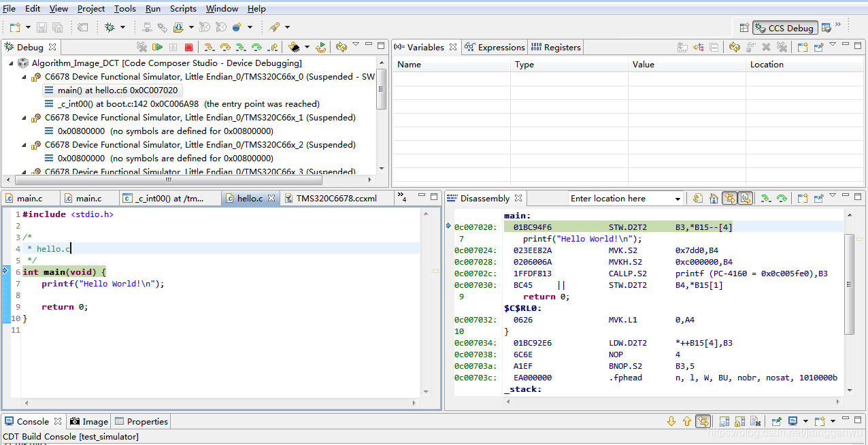
Task: Switch to CCS Debug perspective button
Action: pos(784,28)
